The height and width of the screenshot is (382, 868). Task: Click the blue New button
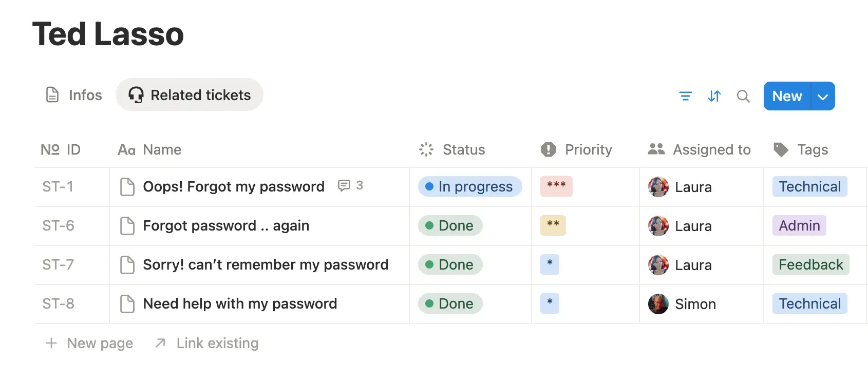tap(787, 97)
